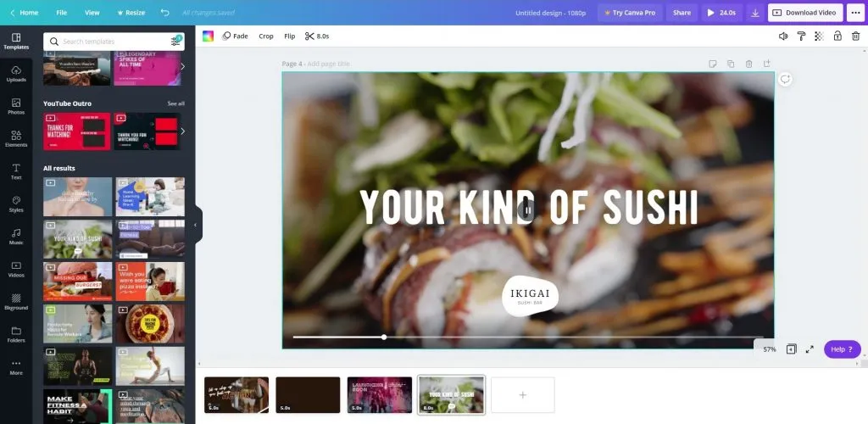Image resolution: width=868 pixels, height=424 pixels.
Task: Delete selected element with toolbar trash icon
Action: [x=856, y=36]
